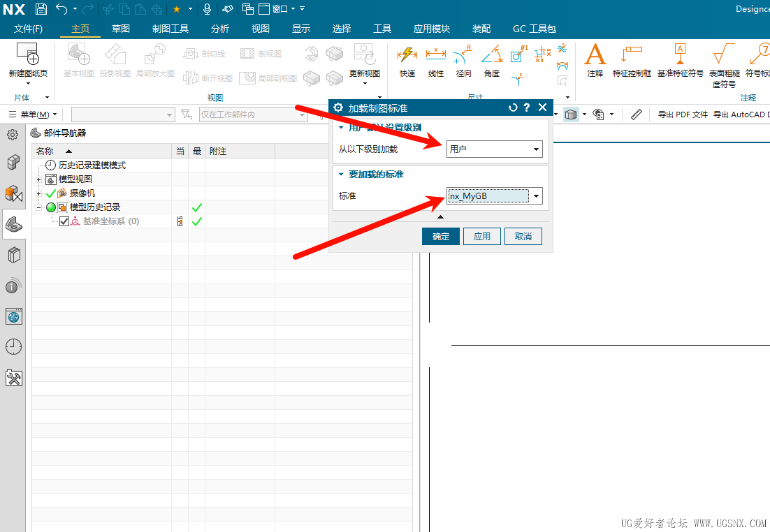Collapse dialog with the small up triangle
Screen dimensions: 770x532
point(440,217)
